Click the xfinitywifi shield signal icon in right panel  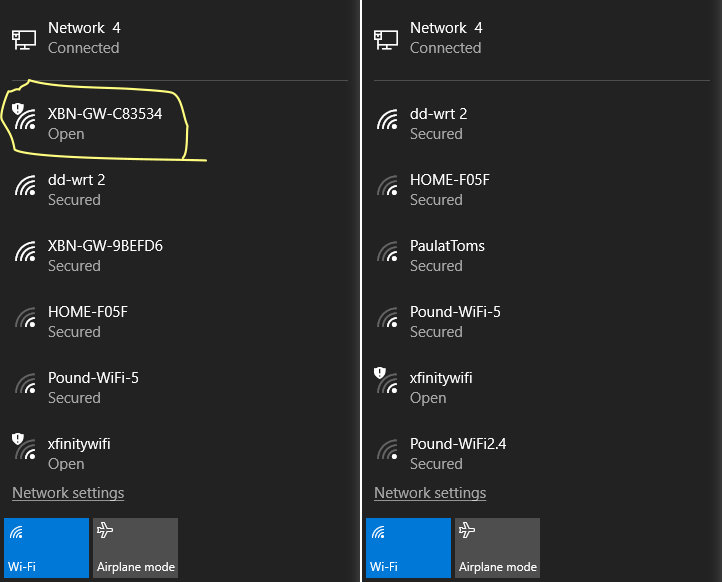click(x=386, y=383)
